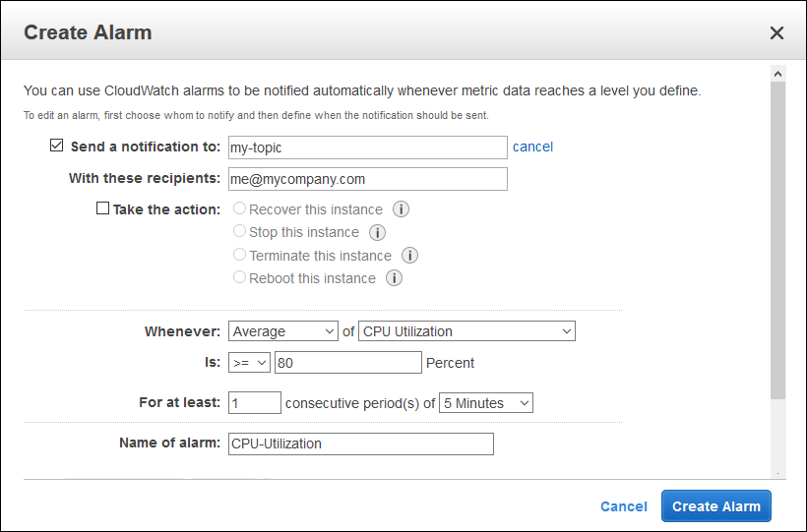
Task: Close the Create Alarm dialog with X
Action: coord(776,32)
